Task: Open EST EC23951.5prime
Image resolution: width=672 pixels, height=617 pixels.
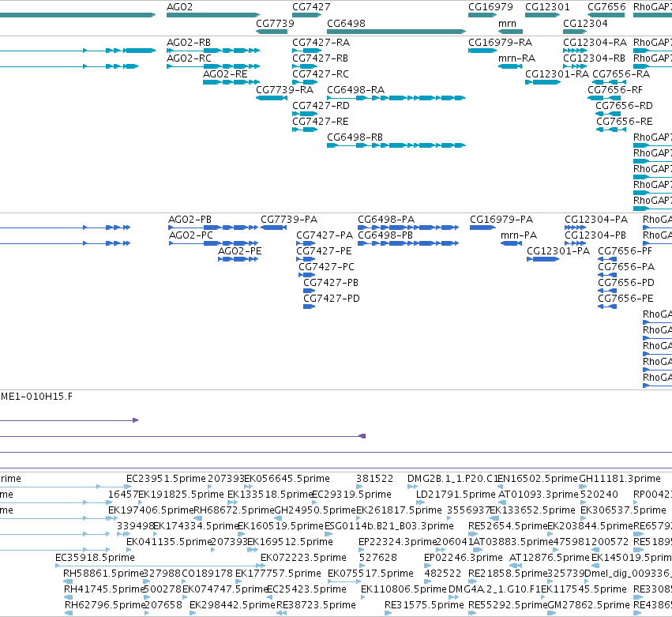Action: (x=167, y=479)
